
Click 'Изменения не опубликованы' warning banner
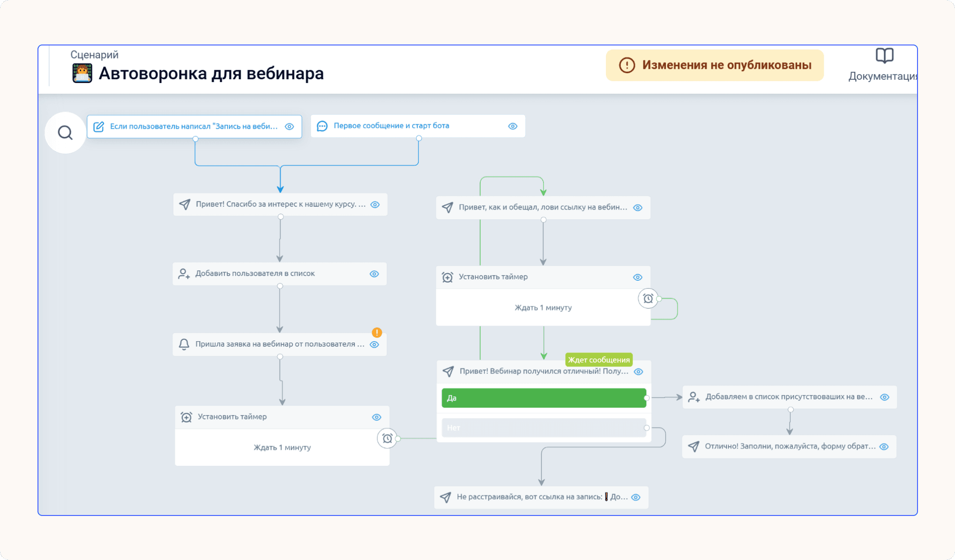click(715, 65)
